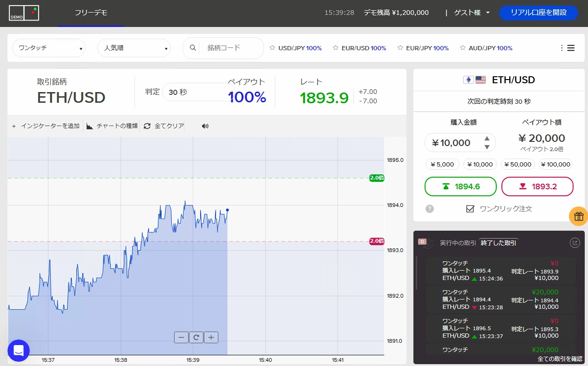Image resolution: width=588 pixels, height=366 pixels.
Task: Open the chat support bubble icon
Action: pyautogui.click(x=19, y=351)
